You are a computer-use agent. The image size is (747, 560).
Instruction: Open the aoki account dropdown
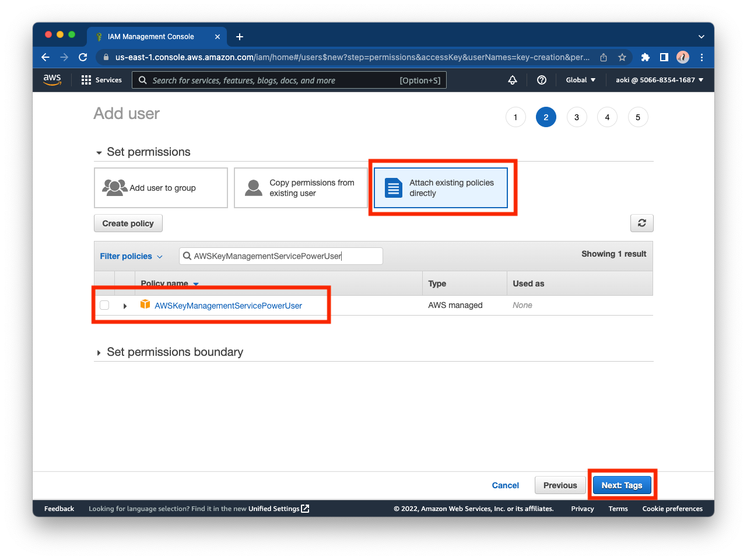660,80
